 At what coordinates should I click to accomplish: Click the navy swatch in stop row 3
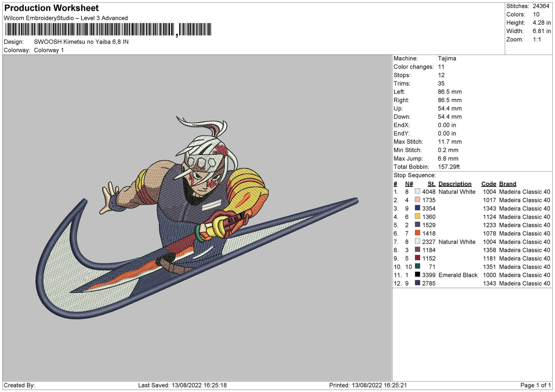click(417, 208)
